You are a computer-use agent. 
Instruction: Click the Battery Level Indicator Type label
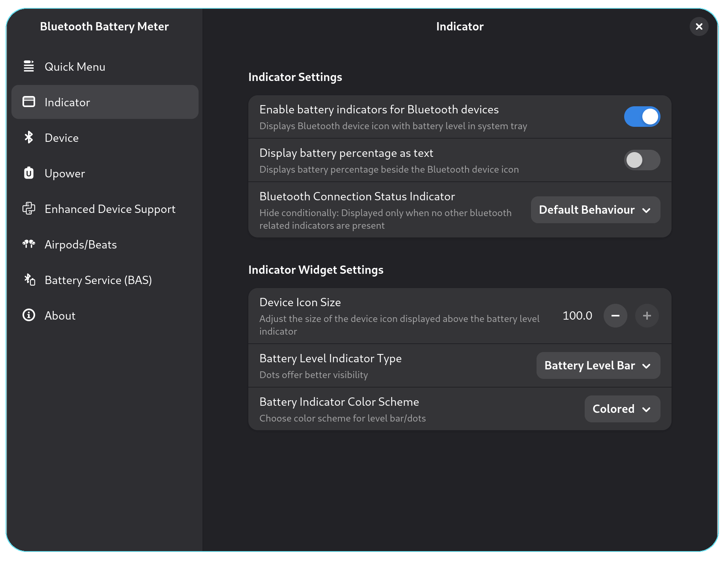[x=330, y=358]
